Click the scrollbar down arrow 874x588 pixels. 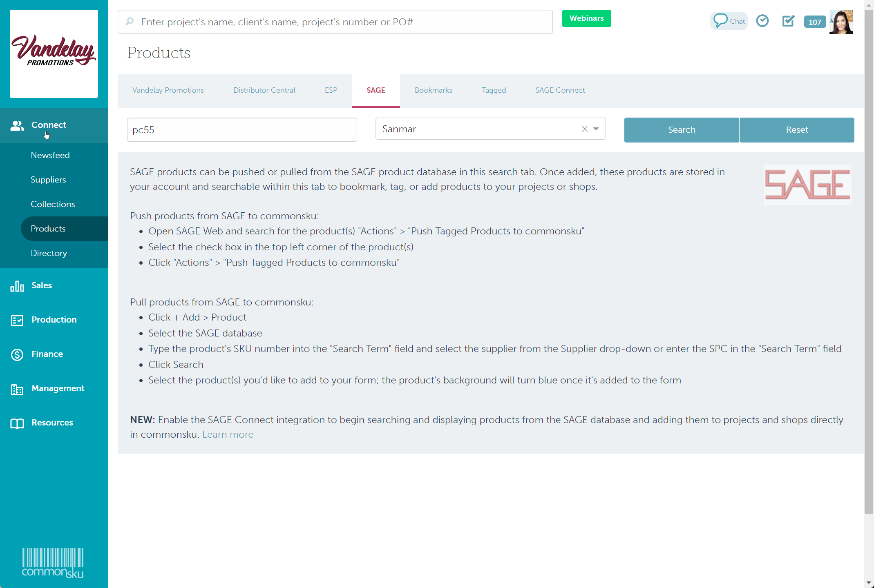click(869, 583)
